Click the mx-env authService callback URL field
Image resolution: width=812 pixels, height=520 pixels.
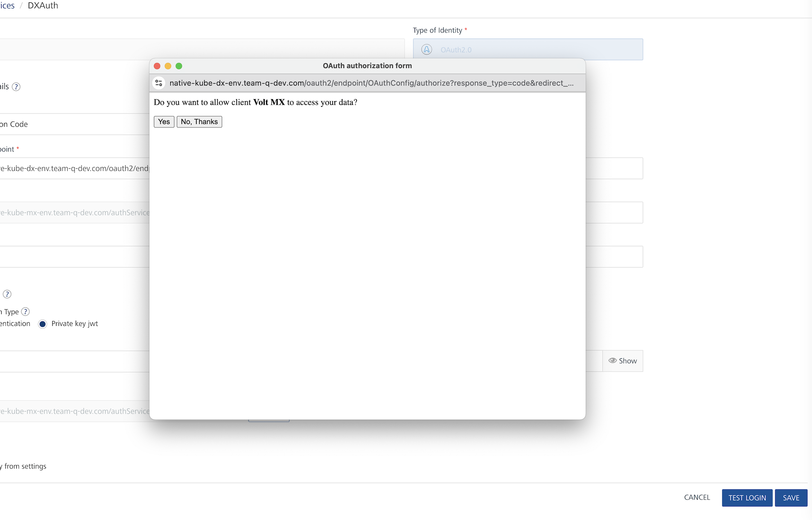coord(74,213)
